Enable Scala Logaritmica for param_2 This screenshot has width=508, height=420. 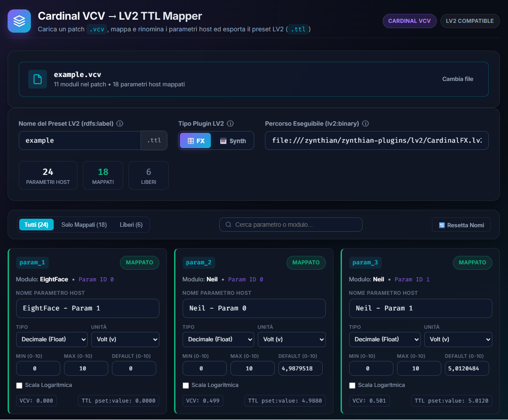(186, 386)
